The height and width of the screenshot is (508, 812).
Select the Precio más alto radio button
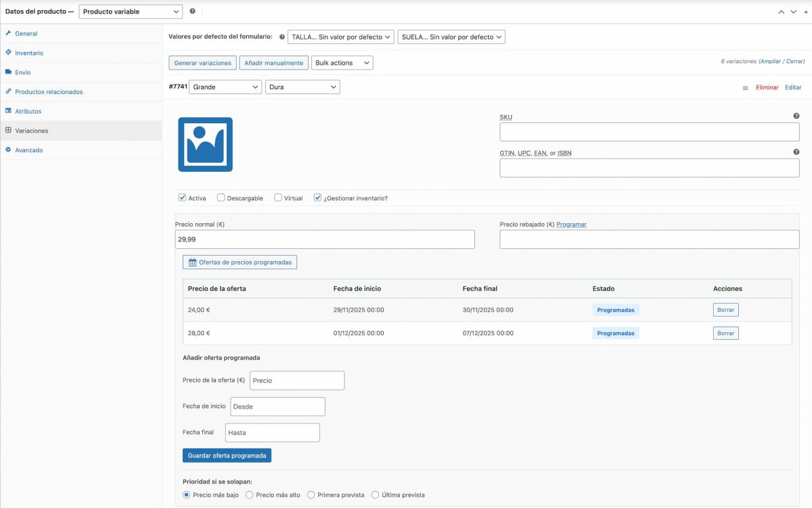tap(249, 494)
